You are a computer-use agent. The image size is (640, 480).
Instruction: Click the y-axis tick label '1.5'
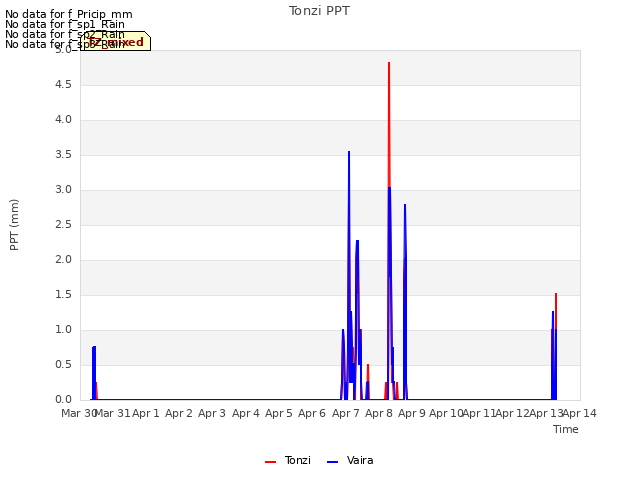(x=64, y=295)
